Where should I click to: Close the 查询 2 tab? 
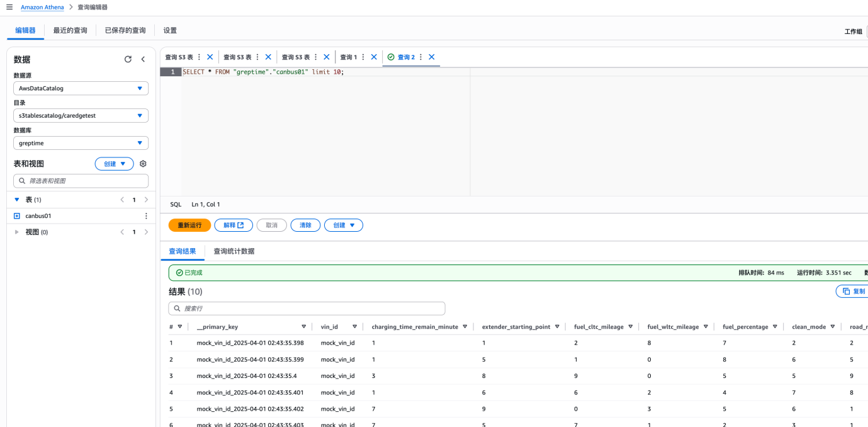pyautogui.click(x=432, y=57)
